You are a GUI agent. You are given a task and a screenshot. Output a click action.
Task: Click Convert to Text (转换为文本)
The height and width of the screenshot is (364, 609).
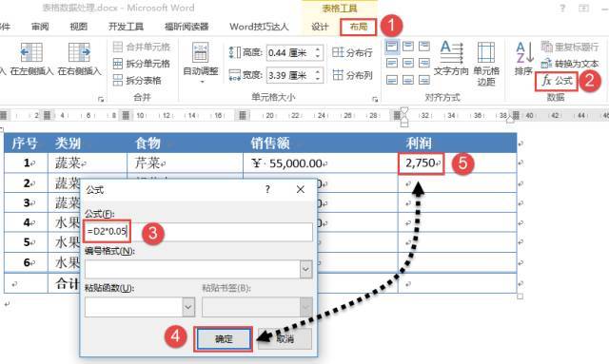click(x=570, y=64)
